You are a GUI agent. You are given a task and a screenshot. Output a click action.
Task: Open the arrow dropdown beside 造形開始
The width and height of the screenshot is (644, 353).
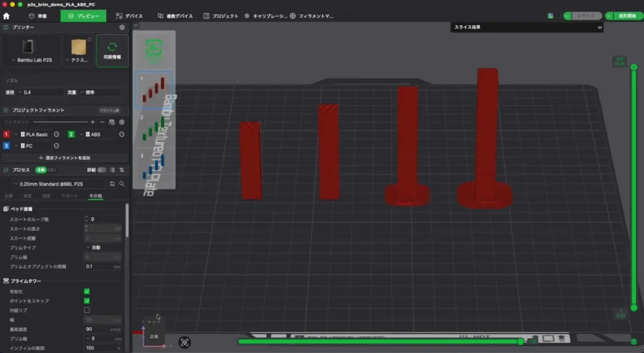pos(609,16)
